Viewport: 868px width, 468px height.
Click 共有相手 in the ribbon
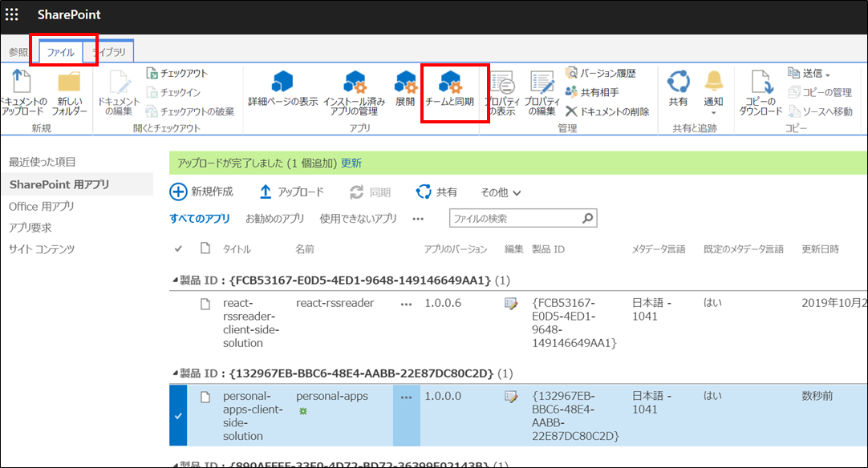pos(592,92)
